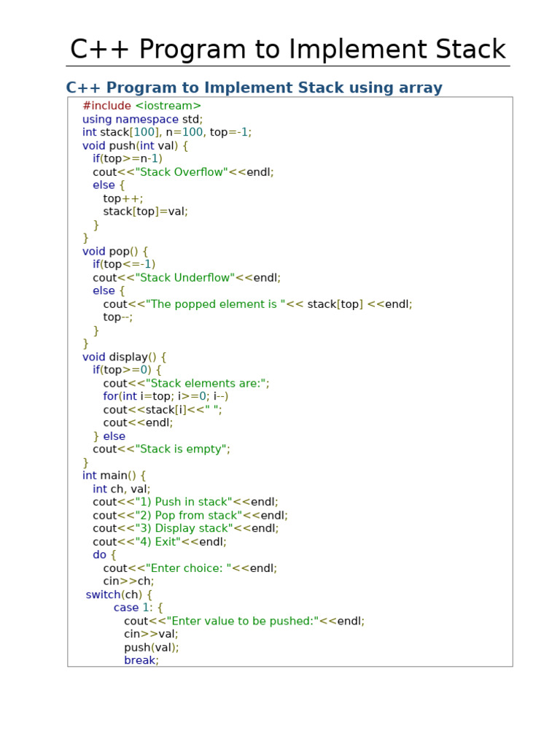
Task: Click the "2) Pop from stack" line
Action: coord(190,516)
